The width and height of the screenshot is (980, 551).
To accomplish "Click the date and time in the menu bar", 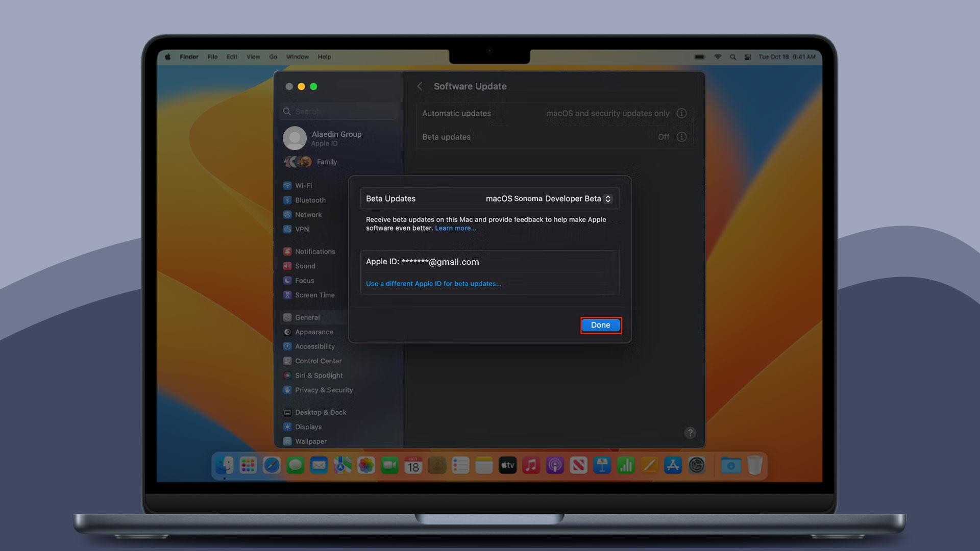I will pyautogui.click(x=787, y=57).
